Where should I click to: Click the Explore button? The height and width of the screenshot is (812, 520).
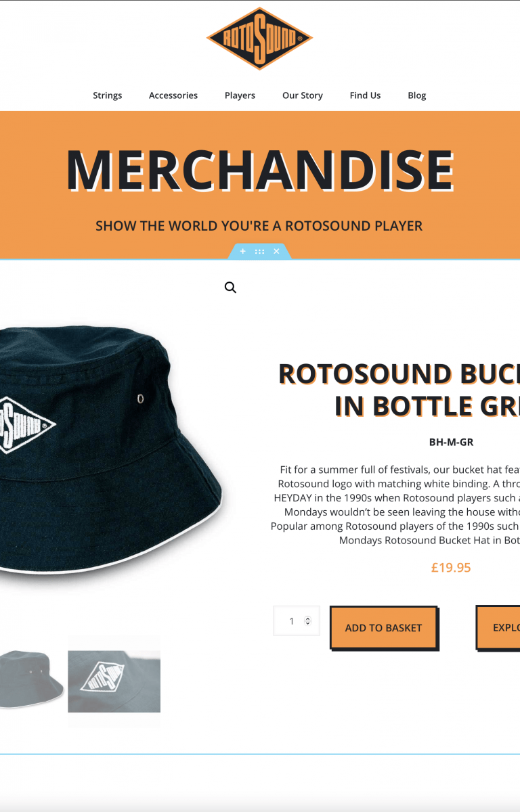point(498,628)
